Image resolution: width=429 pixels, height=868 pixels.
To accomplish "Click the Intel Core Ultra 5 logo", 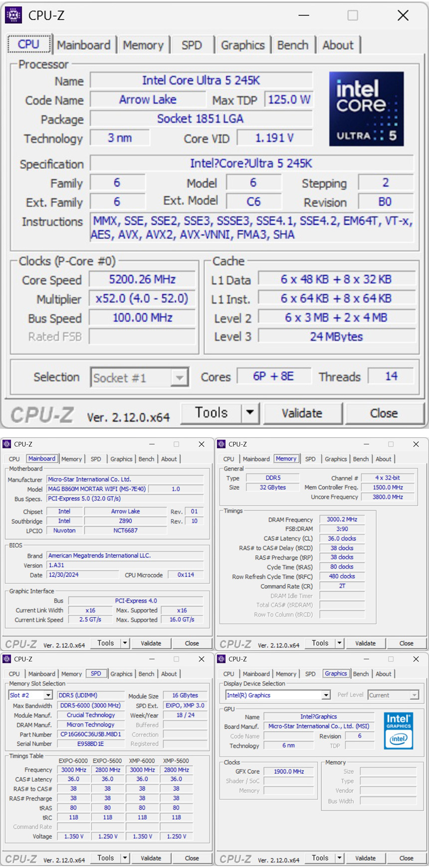I will [366, 109].
